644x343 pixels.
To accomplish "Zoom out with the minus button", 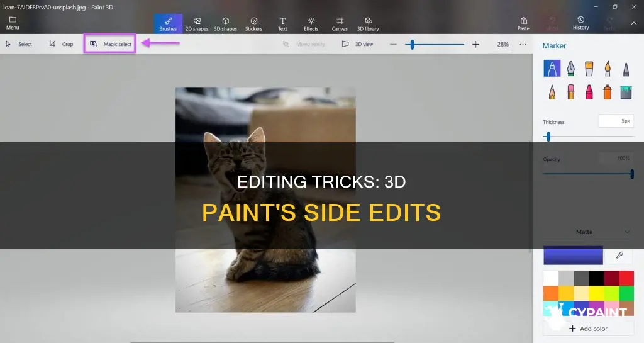I will (x=393, y=44).
